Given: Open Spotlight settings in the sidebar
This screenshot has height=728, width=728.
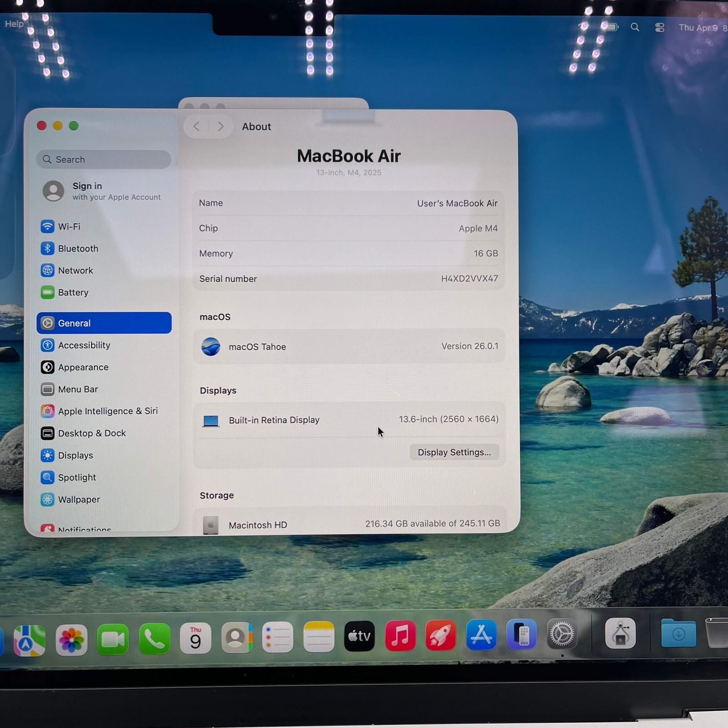Looking at the screenshot, I should coord(104,477).
